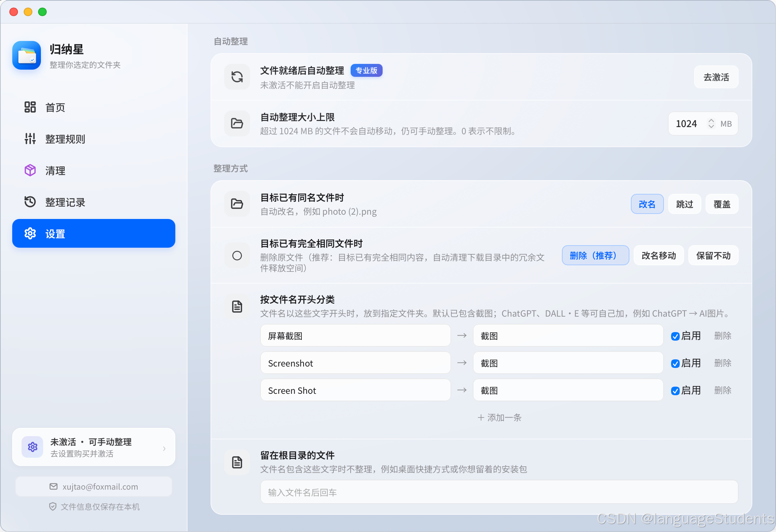
Task: Click the document icon beside 按文件名开头分类
Action: click(x=237, y=307)
